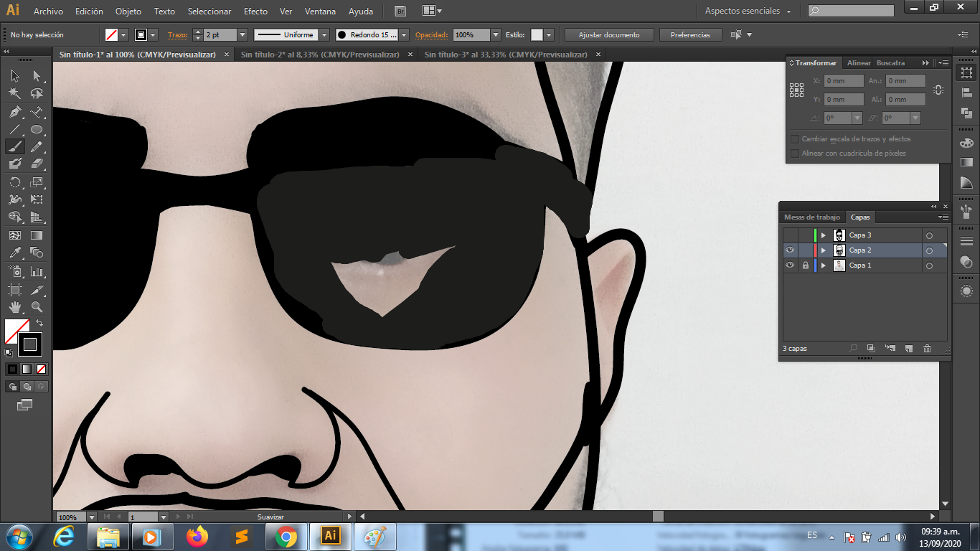Open Opacidad 100% dropdown arrow
Viewport: 980px width, 551px height.
(x=496, y=34)
